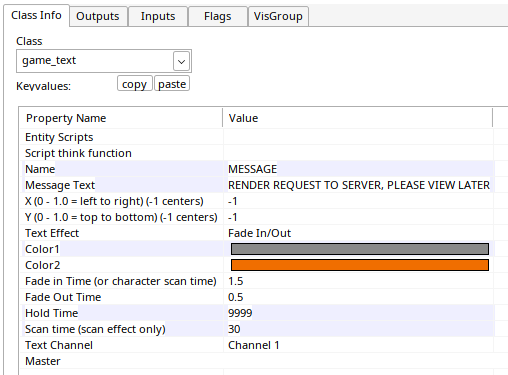Switch to the Flags tab

point(218,16)
